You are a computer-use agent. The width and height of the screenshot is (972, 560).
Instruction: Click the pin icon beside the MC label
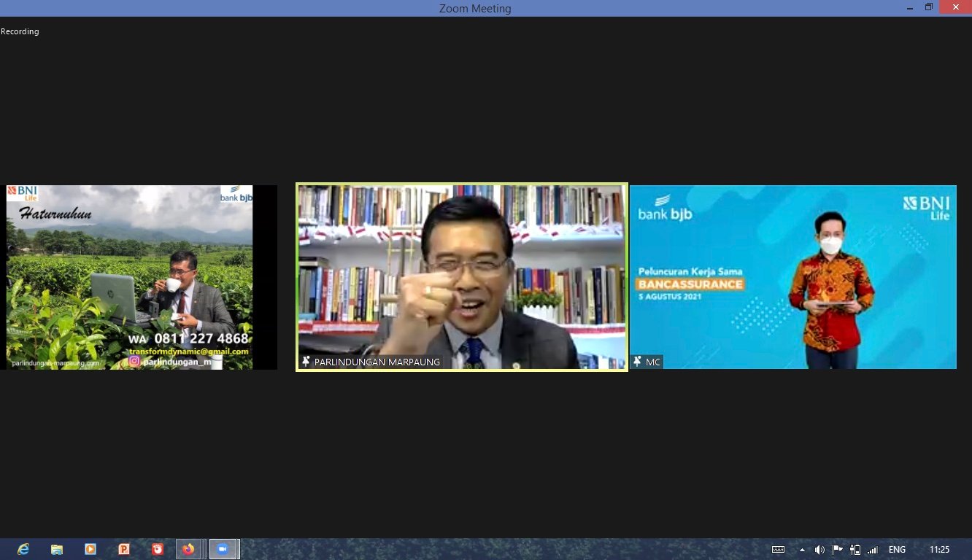tap(637, 362)
